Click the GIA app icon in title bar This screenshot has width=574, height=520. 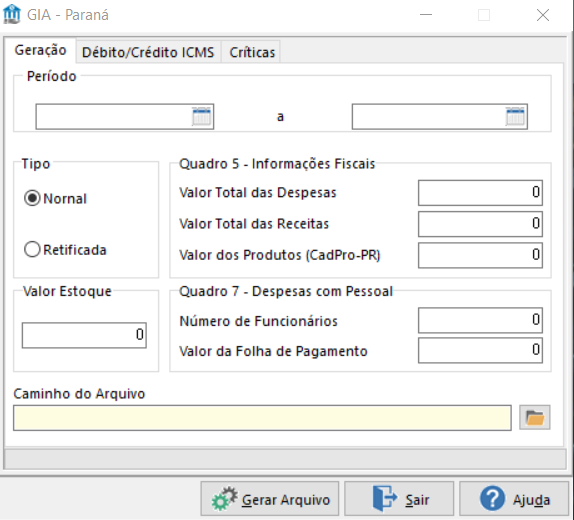[x=12, y=14]
